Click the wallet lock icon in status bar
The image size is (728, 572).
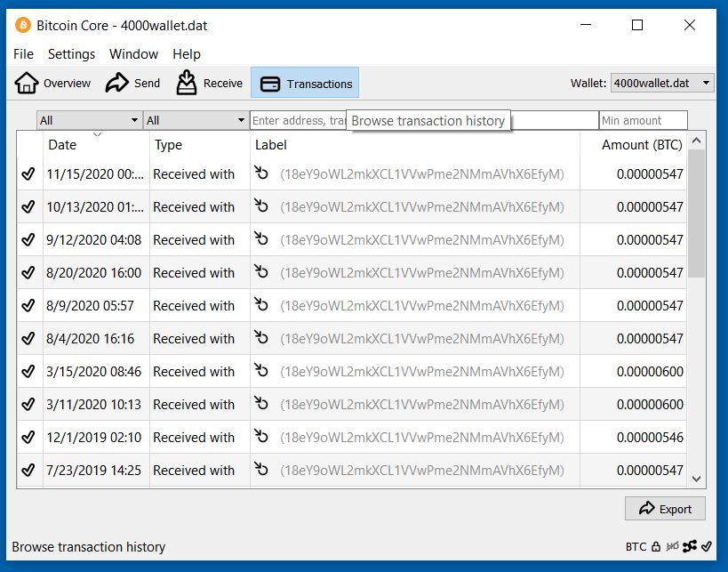656,546
